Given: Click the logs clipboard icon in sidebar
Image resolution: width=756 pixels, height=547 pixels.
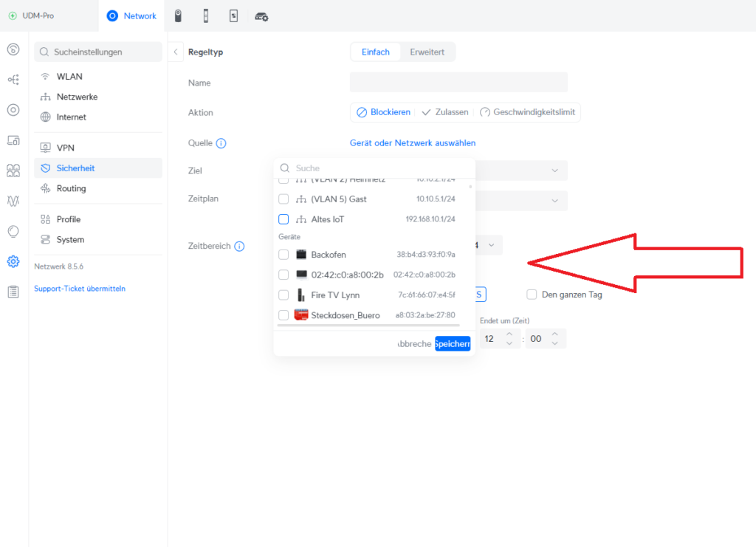Looking at the screenshot, I should point(13,292).
